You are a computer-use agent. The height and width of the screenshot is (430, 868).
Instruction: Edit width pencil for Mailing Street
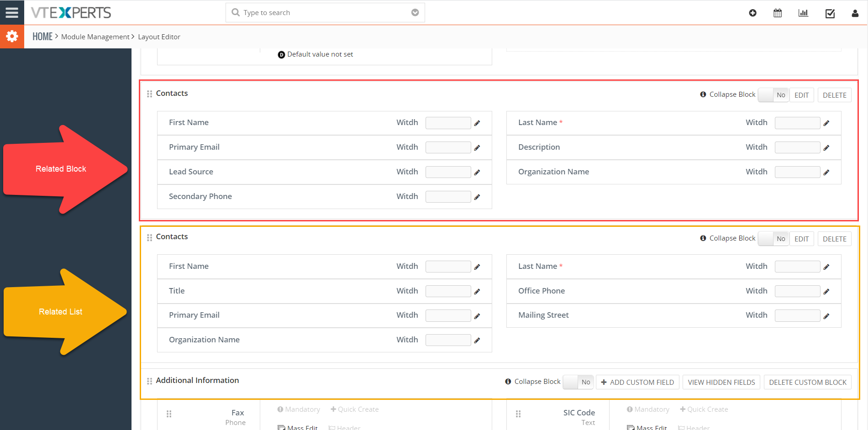pos(826,316)
